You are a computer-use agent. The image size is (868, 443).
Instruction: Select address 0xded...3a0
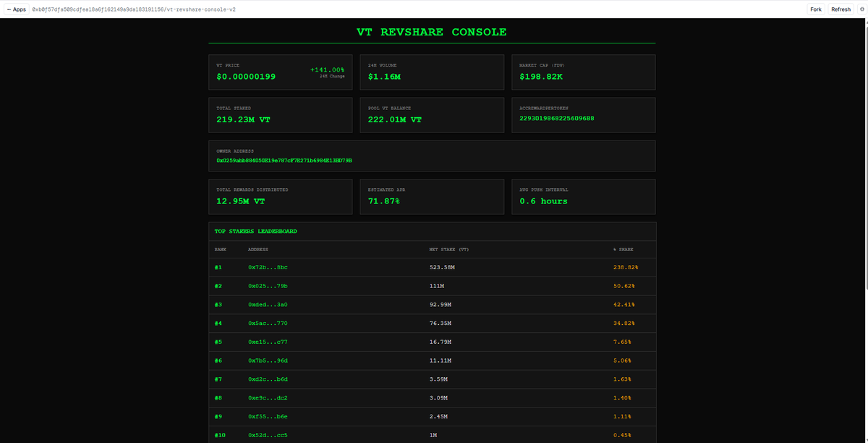click(x=268, y=305)
